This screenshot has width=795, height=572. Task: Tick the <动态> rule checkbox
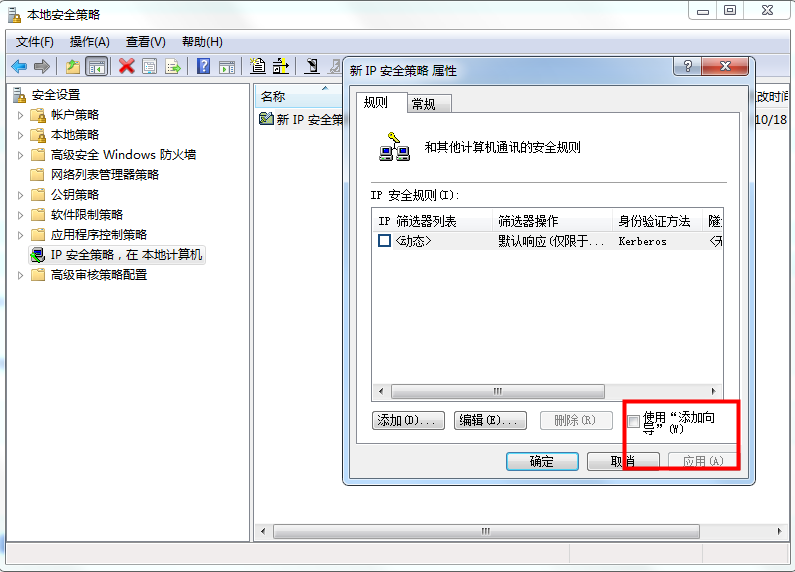click(x=384, y=240)
